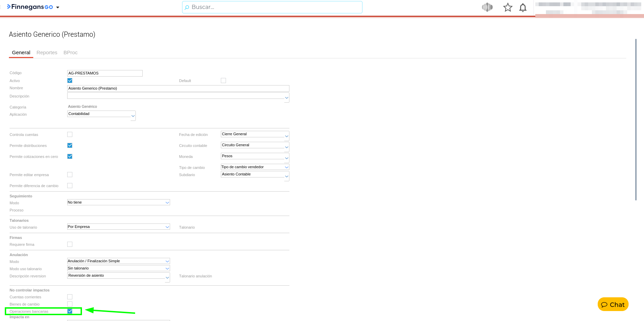Enable the Controla cuentas checkbox
This screenshot has width=644, height=321.
[x=70, y=135]
